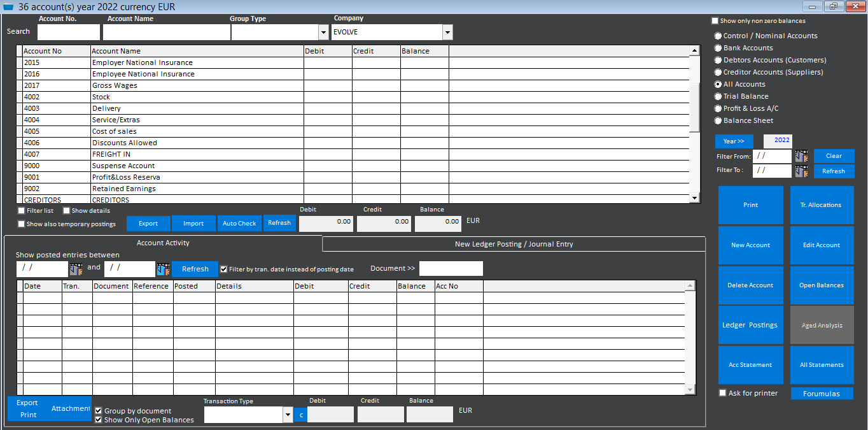This screenshot has width=868, height=430.
Task: Open the Company dropdown showing EVOLVE
Action: 447,31
